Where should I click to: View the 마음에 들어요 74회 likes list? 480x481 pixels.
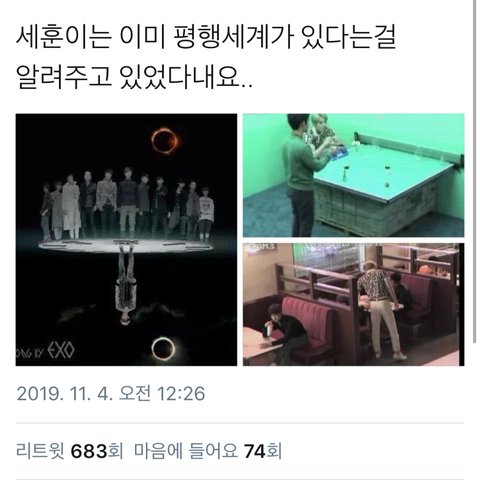coord(208,451)
